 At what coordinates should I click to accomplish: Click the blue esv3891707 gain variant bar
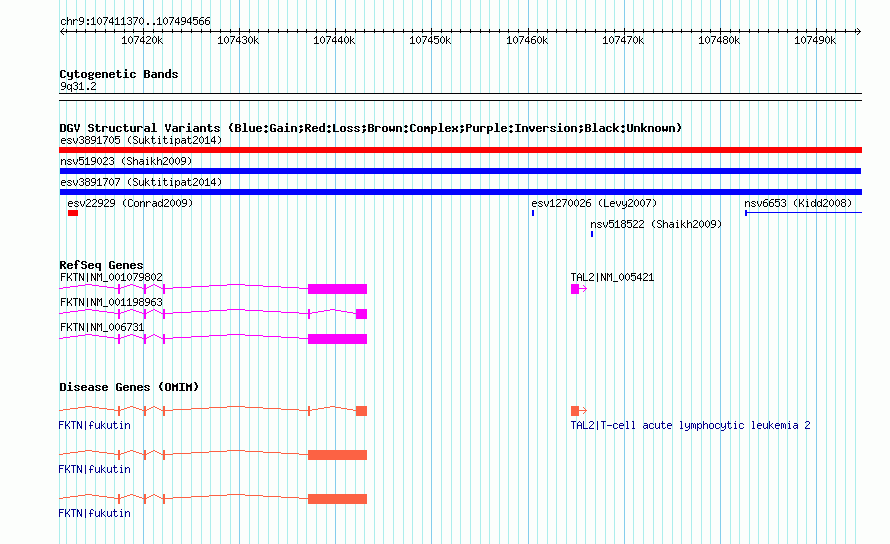[x=460, y=192]
